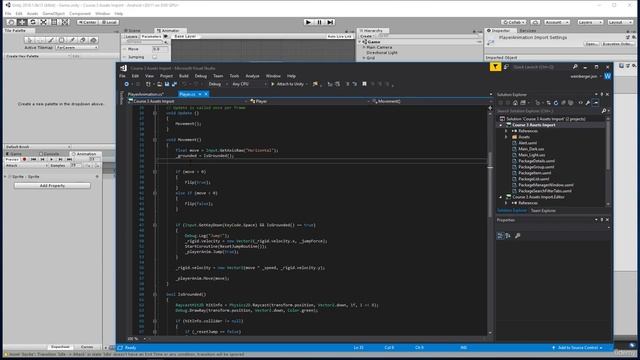Open Visual Studio's Project menu
This screenshot has width=640, height=360.
click(166, 76)
